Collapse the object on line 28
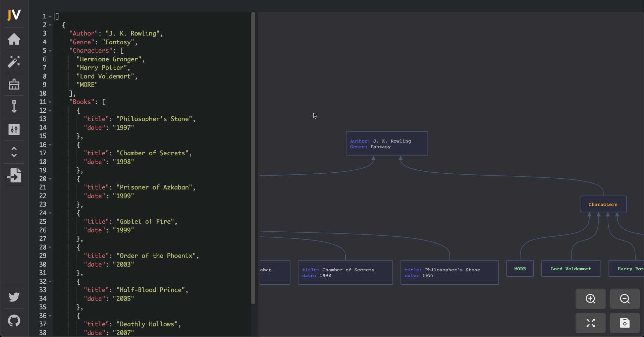644x337 pixels. [x=50, y=247]
